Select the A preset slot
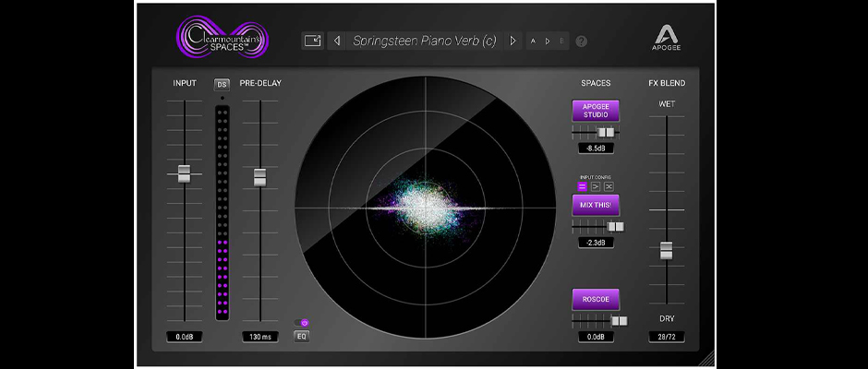Image resolution: width=868 pixels, height=369 pixels. [535, 42]
